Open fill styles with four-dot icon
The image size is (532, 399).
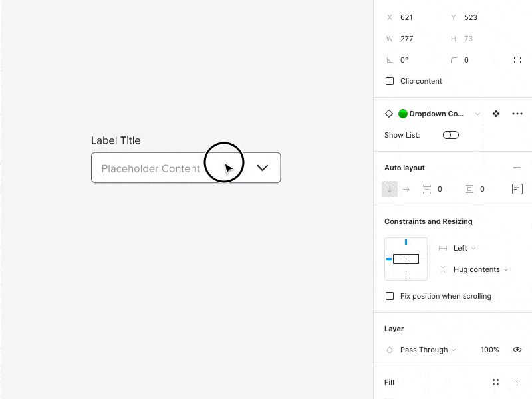point(495,382)
